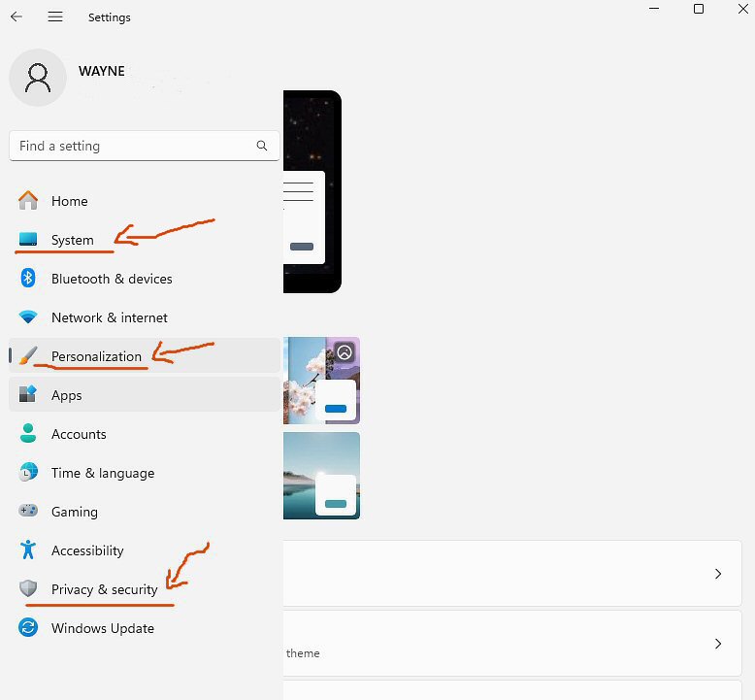Click the System monitor icon
Image resolution: width=755 pixels, height=700 pixels.
coord(28,239)
